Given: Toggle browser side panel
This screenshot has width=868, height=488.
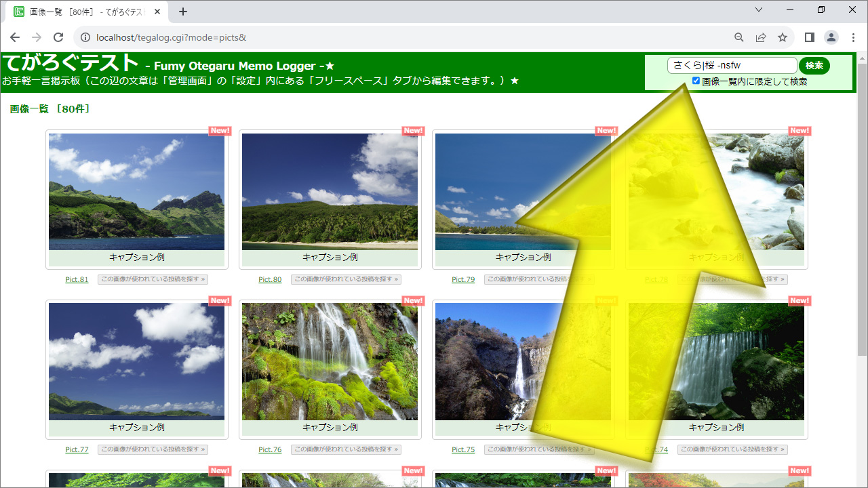Looking at the screenshot, I should [x=810, y=37].
